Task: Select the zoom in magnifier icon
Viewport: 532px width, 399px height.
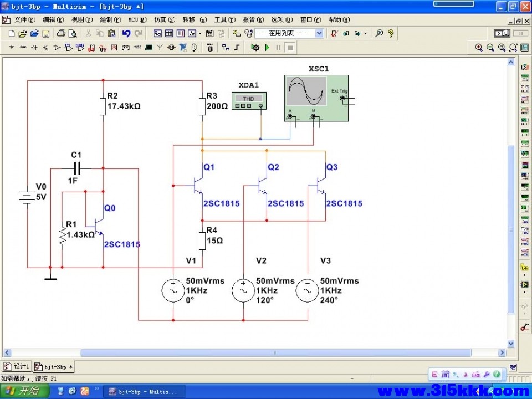Action: coord(479,48)
